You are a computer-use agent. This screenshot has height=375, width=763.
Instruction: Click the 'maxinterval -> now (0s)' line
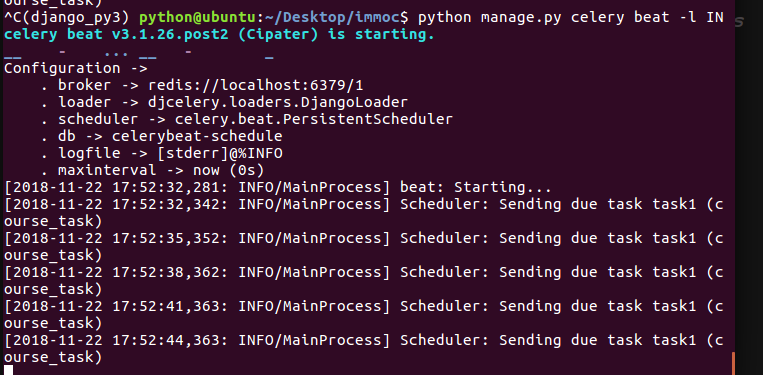152,171
